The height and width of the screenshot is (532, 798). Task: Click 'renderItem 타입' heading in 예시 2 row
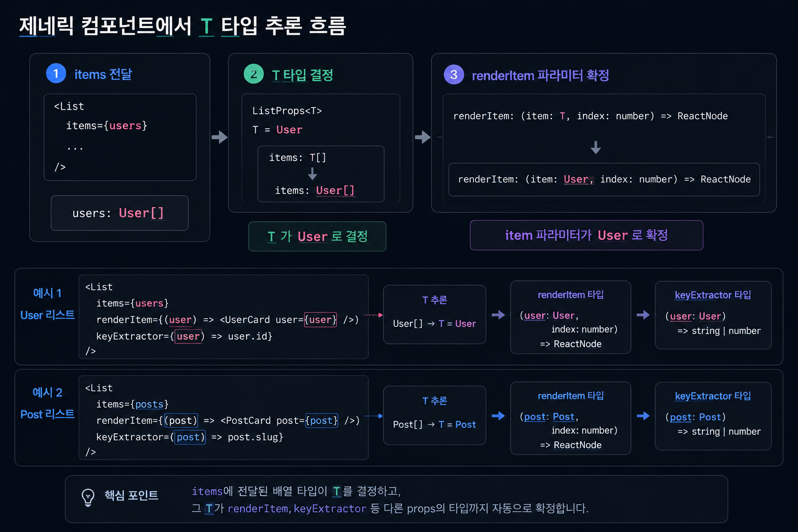point(570,396)
